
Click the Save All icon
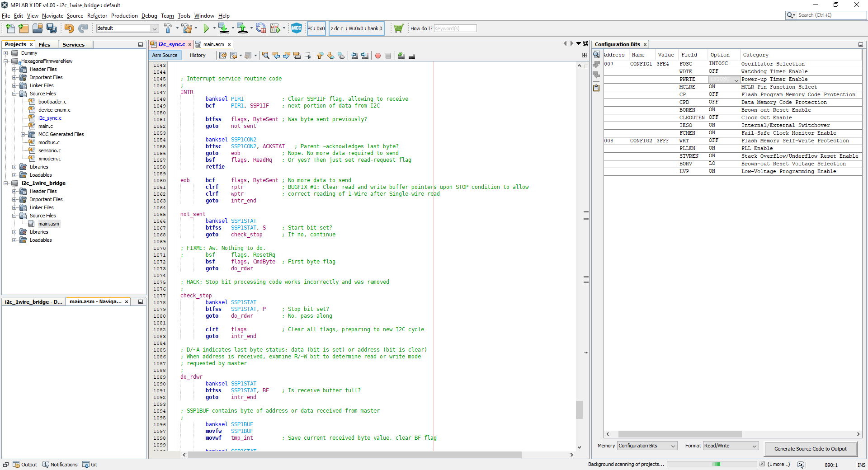pos(52,28)
